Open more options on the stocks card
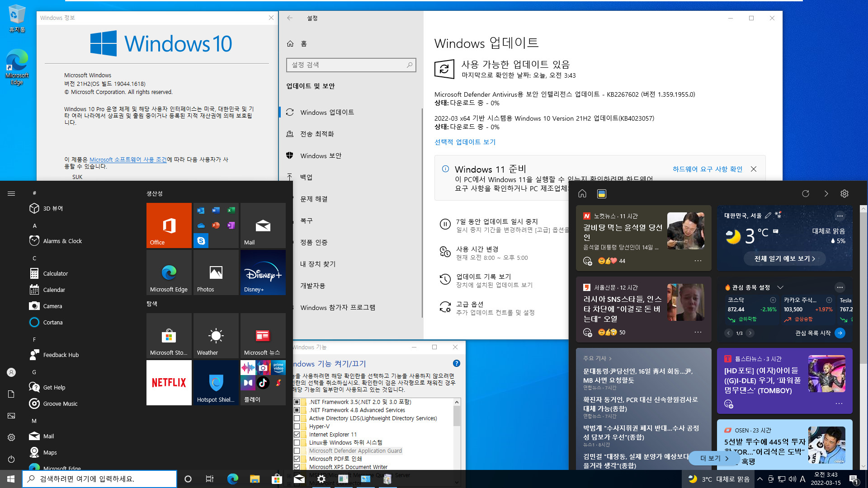The height and width of the screenshot is (488, 868). [x=840, y=287]
